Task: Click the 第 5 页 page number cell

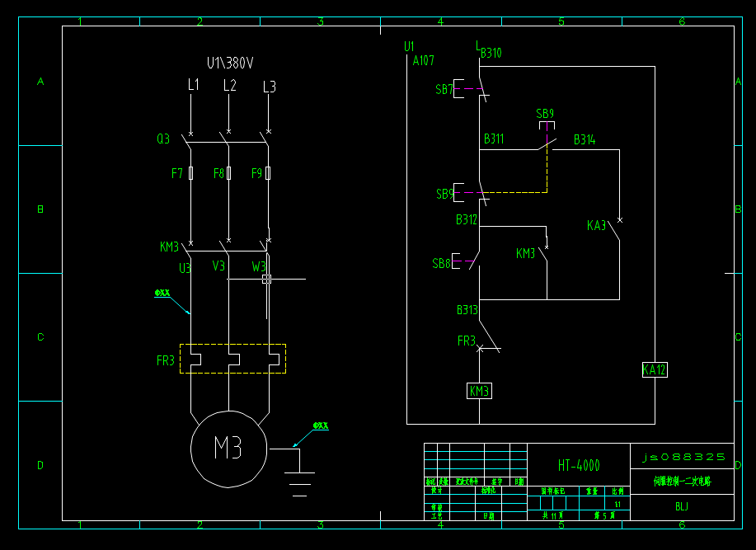Action: point(604,515)
